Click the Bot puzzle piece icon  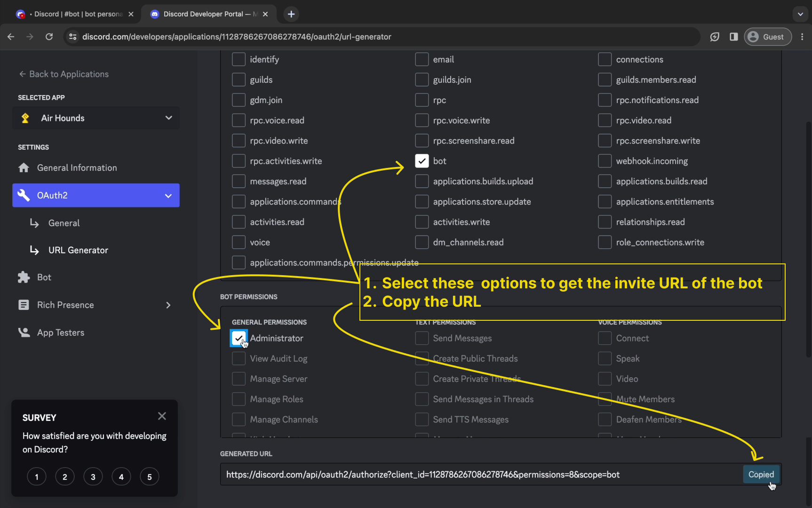click(x=24, y=278)
